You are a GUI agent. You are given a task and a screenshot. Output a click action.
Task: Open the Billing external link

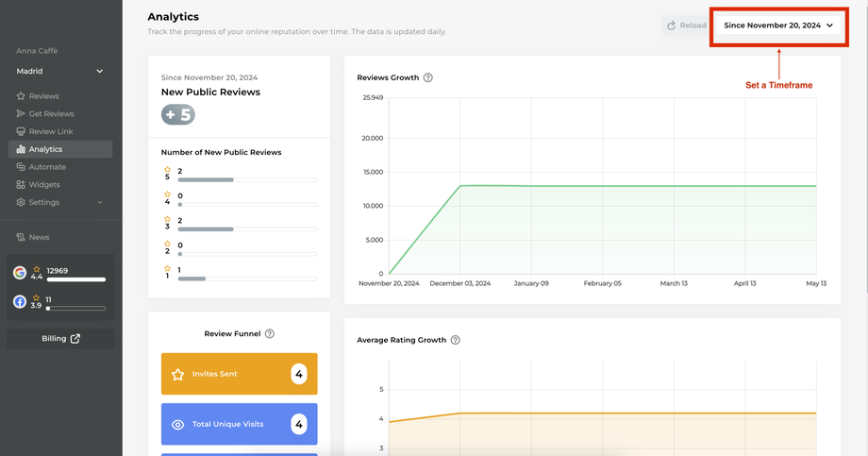click(60, 338)
